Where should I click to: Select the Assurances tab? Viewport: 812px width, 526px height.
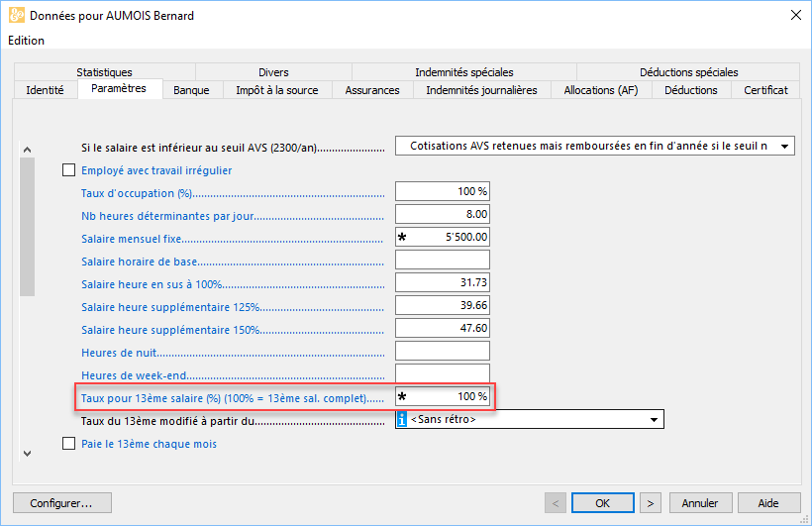pyautogui.click(x=372, y=90)
